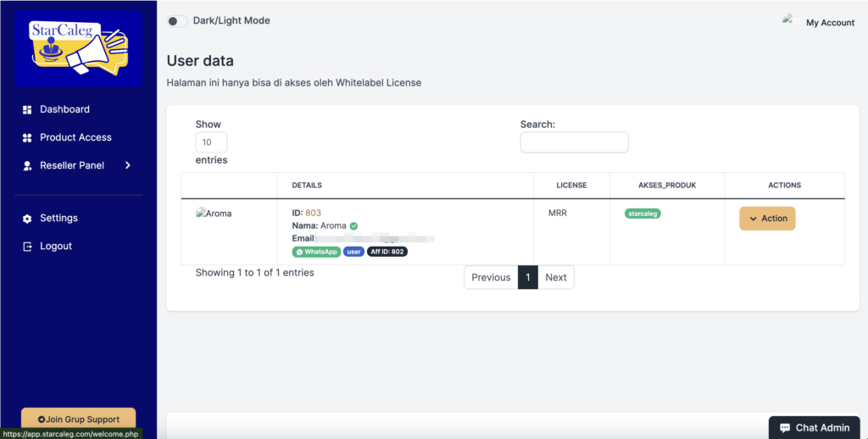868x439 pixels.
Task: Click the Product Access grid icon
Action: coord(26,137)
